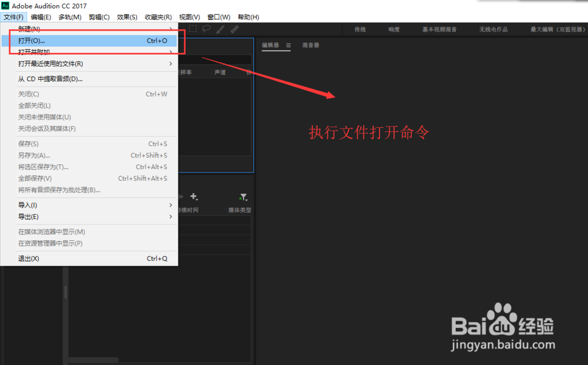Image resolution: width=588 pixels, height=365 pixels.
Task: Open the 窗口(W) menu
Action: pos(219,17)
